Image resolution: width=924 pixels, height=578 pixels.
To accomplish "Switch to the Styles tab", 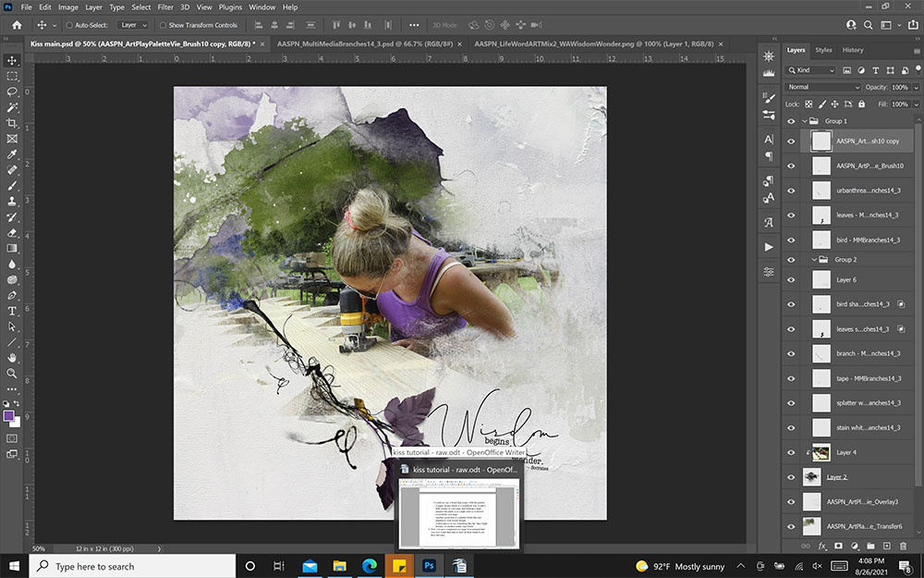I will pos(823,50).
